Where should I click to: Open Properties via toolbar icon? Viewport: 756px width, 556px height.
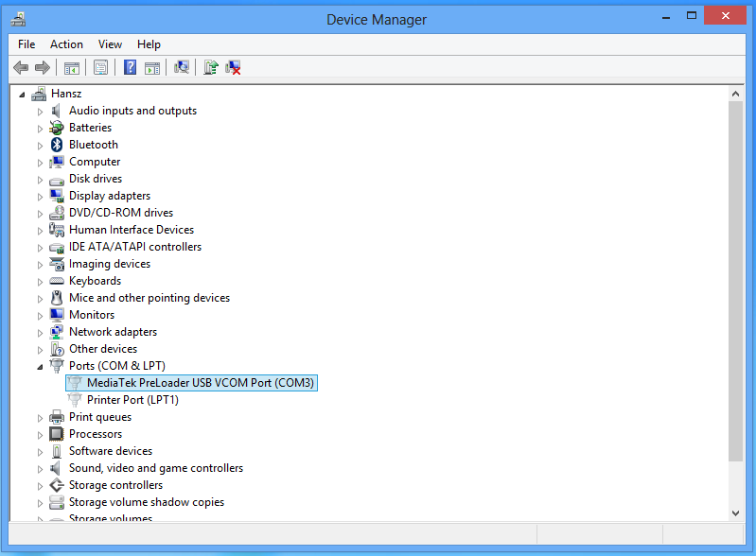coord(100,67)
